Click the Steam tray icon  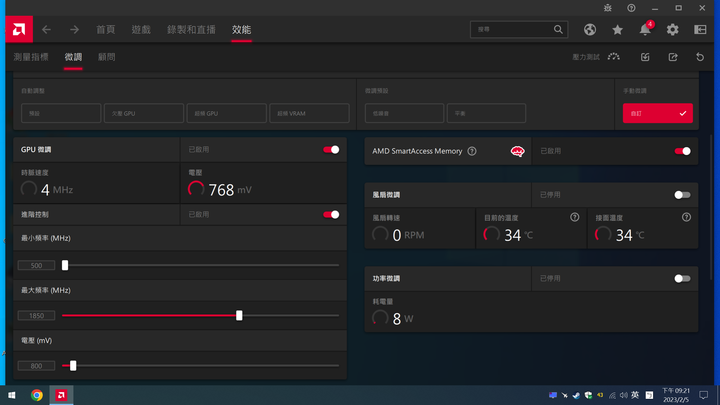[x=576, y=395]
